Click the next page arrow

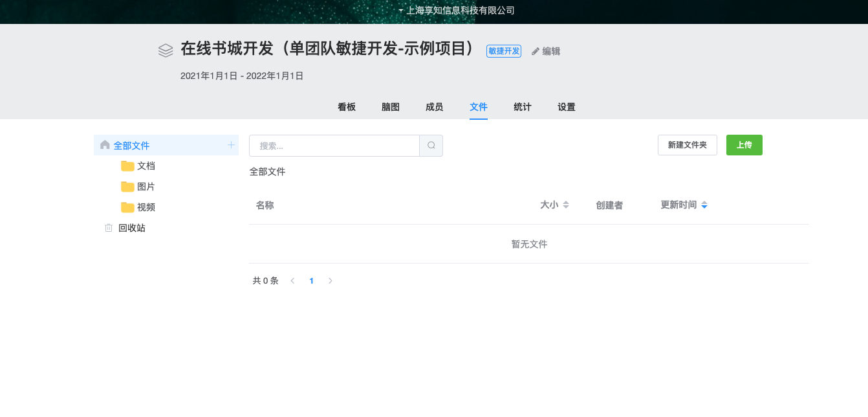[x=331, y=281]
